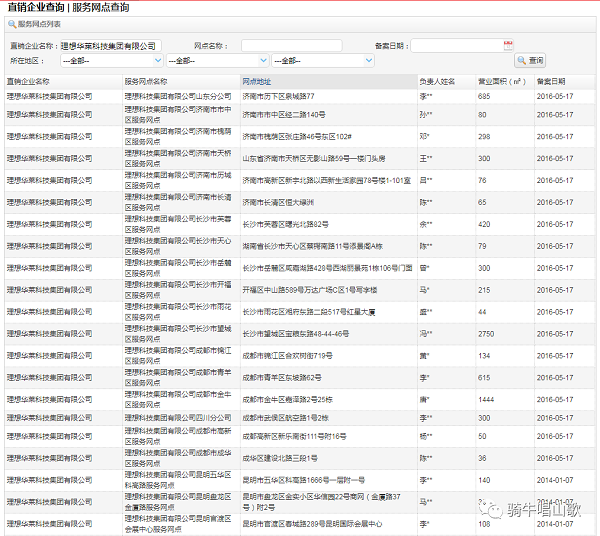Sort by the 网点地址 column header
The width and height of the screenshot is (600, 536).
pyautogui.click(x=257, y=81)
